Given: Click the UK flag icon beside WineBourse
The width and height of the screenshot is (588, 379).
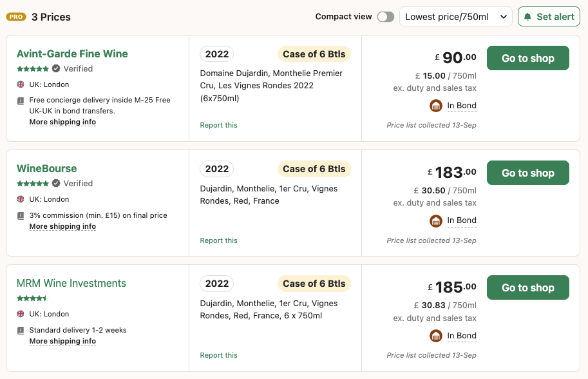Looking at the screenshot, I should 21,199.
